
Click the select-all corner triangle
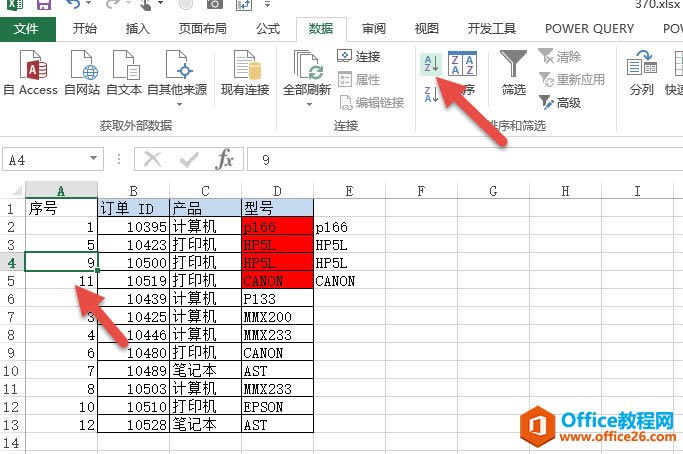(17, 190)
